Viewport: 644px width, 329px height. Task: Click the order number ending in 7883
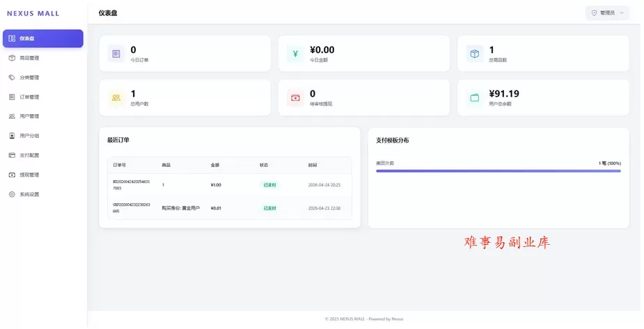132,184
